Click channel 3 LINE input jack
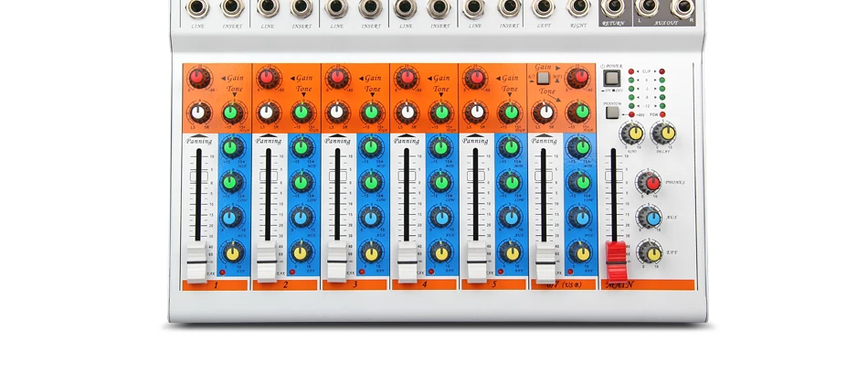This screenshot has height=385, width=868. (x=336, y=7)
